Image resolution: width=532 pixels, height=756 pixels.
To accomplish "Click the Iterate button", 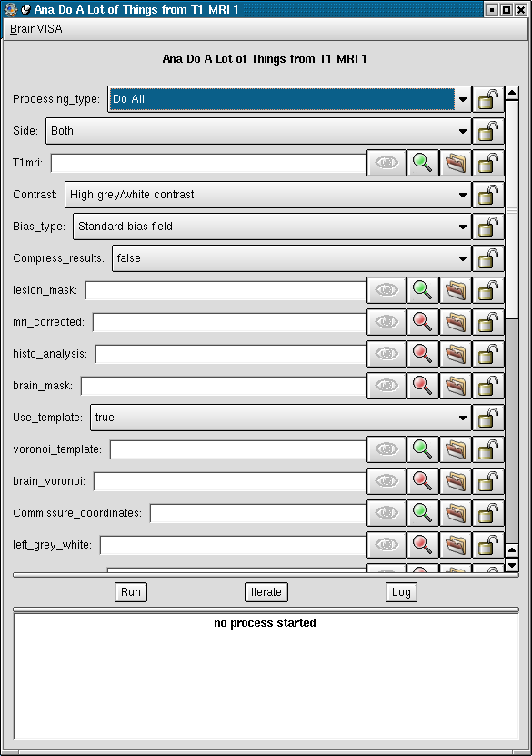I will pos(266,592).
